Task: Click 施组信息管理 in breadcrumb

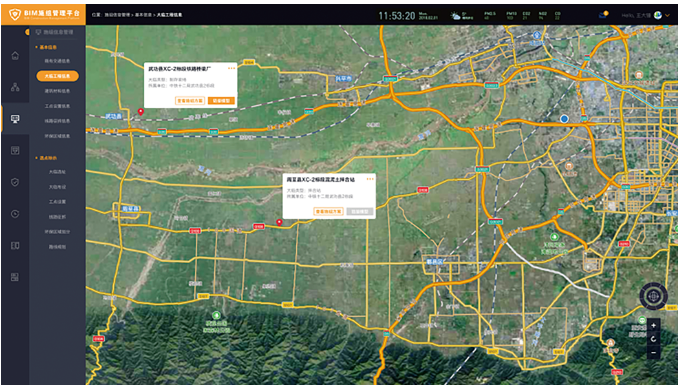Action: (117, 15)
